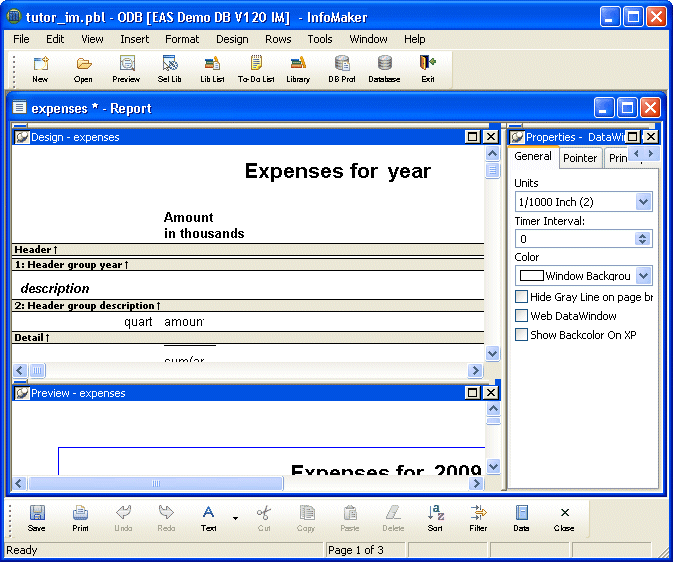Check Show Backcolor On XP
This screenshot has height=562, width=673.
point(521,334)
